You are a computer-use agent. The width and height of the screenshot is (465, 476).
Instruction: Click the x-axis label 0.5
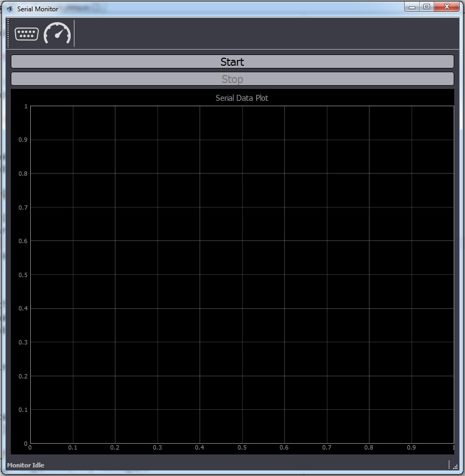[x=242, y=447]
